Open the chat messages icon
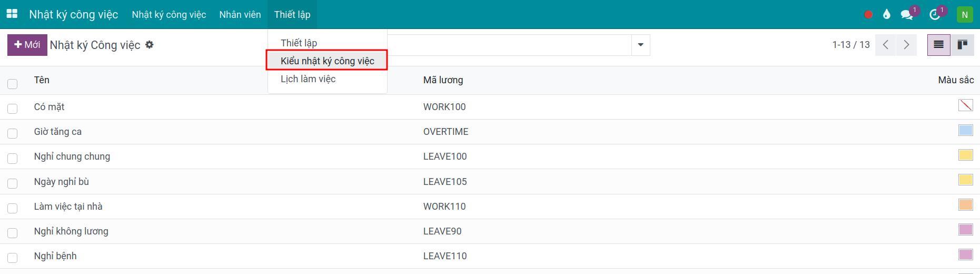 pos(907,15)
